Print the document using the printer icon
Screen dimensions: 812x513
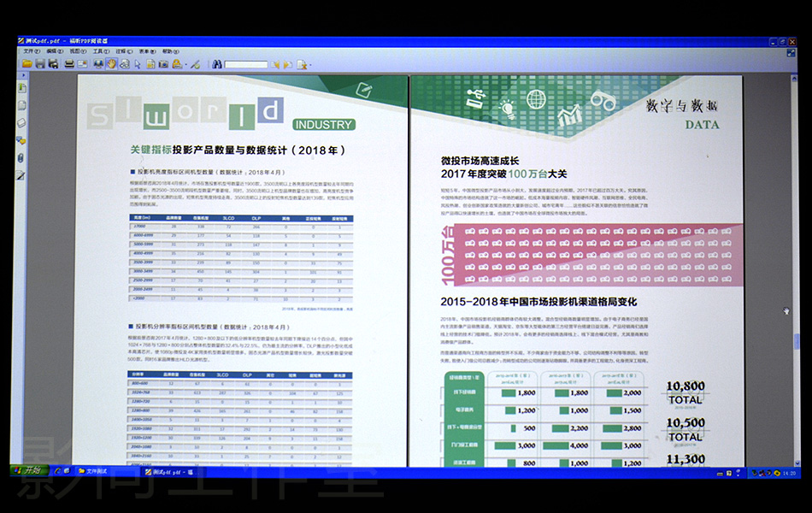point(69,64)
